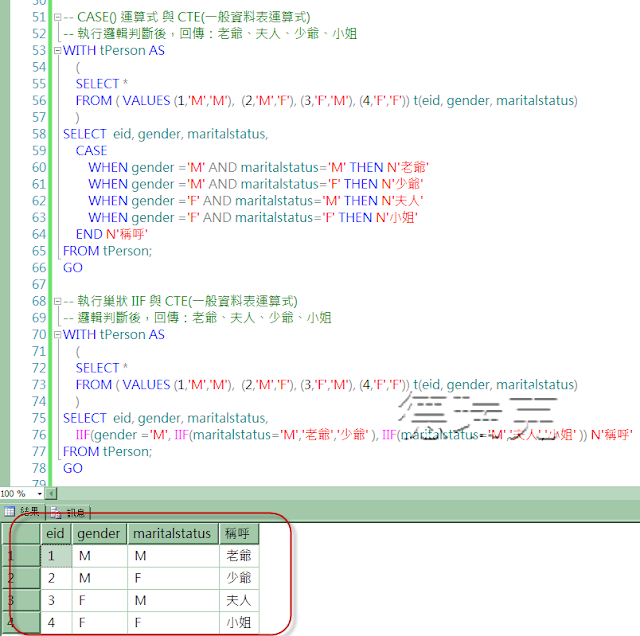Select the eid column header

tap(56, 534)
